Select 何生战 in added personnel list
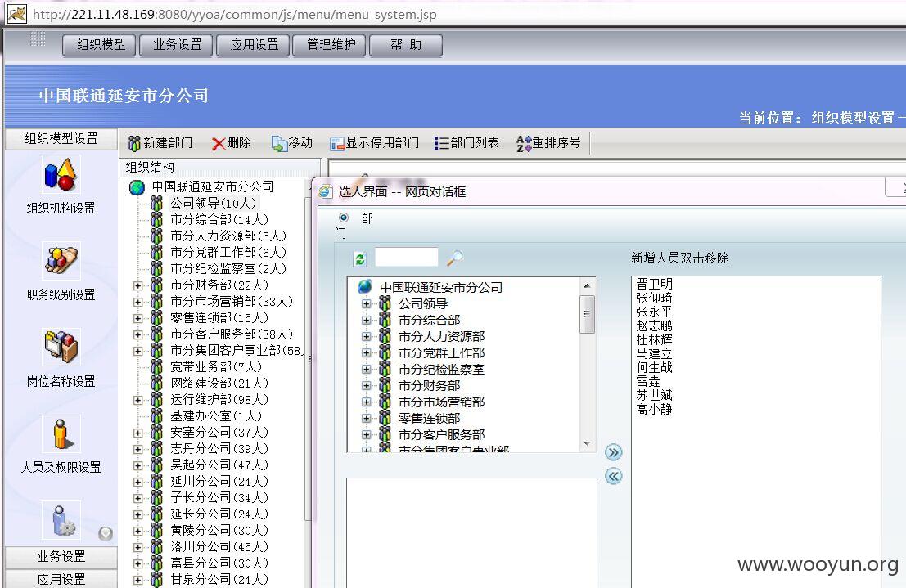 pyautogui.click(x=654, y=367)
